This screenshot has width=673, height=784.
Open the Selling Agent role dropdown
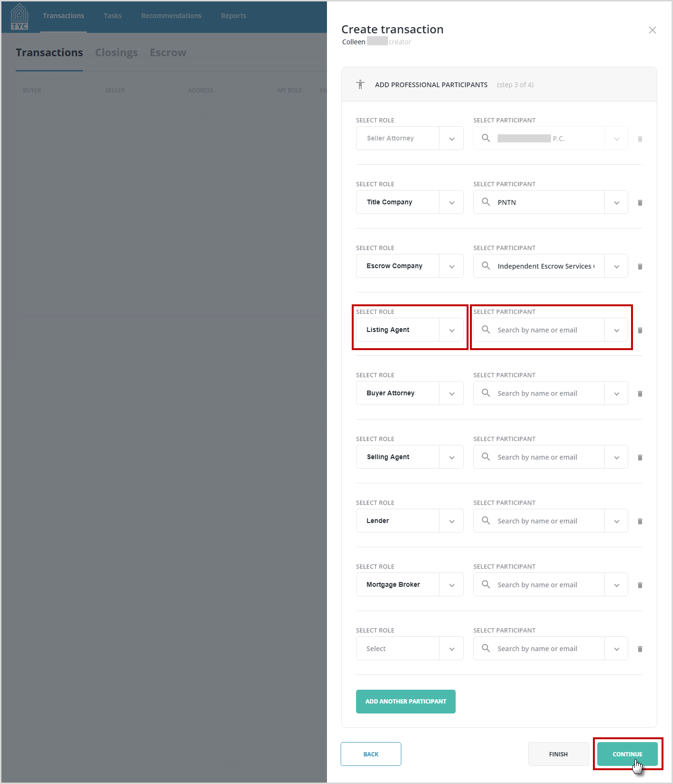click(x=410, y=457)
